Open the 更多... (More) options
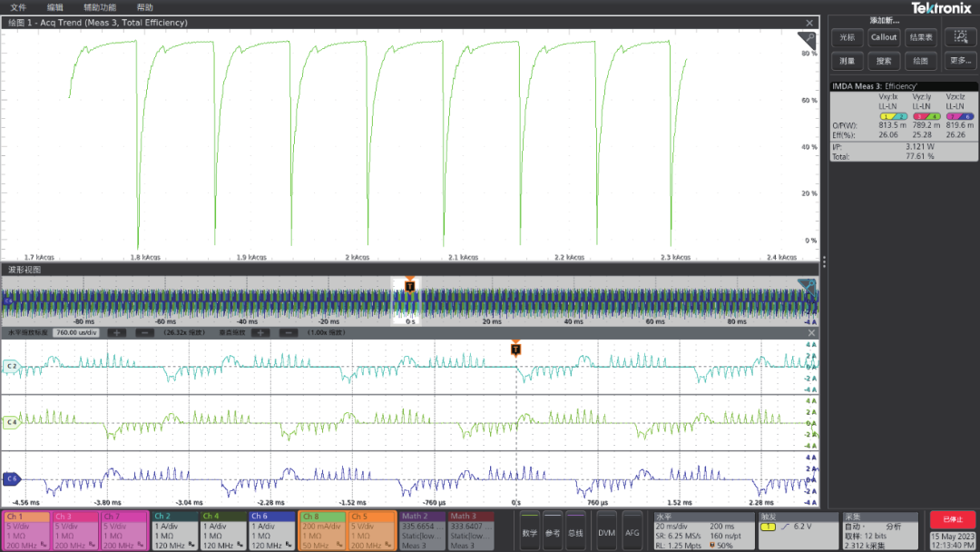The image size is (980, 552). (961, 61)
